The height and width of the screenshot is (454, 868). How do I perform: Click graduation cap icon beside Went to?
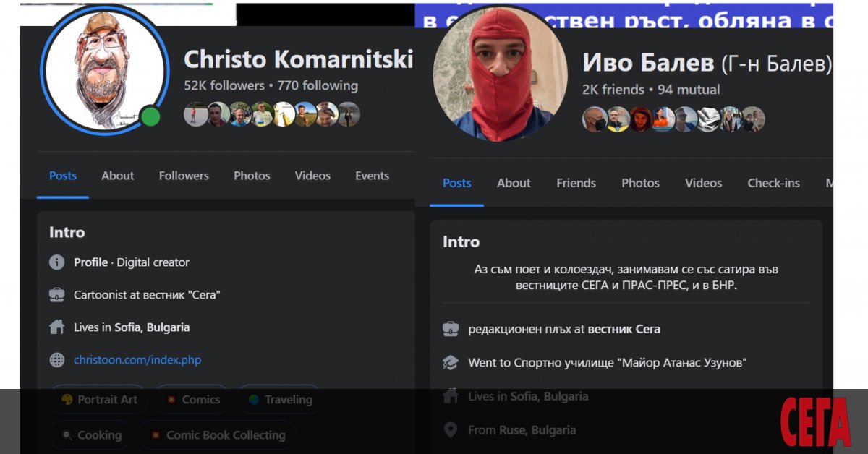[x=451, y=362]
